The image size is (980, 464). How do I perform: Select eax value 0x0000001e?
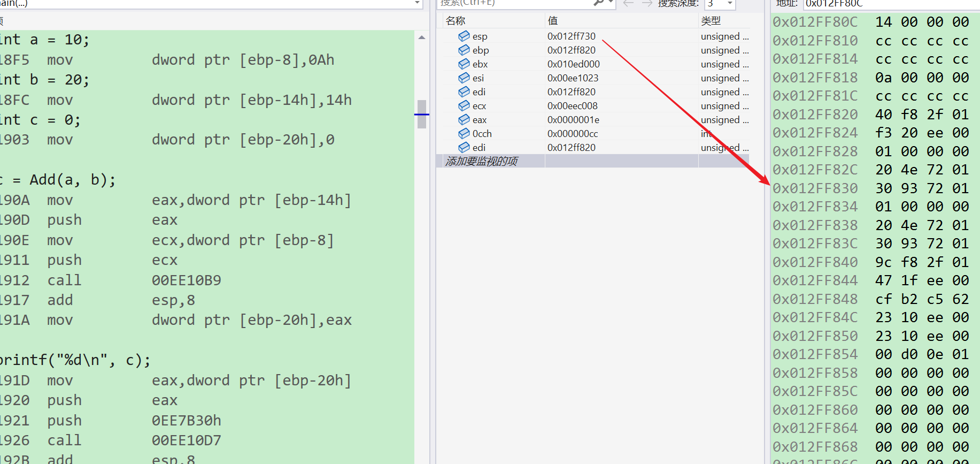573,119
